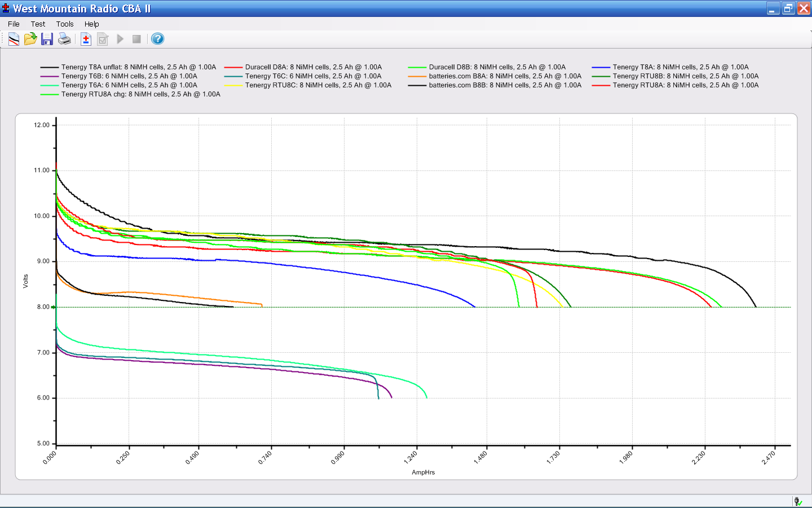Click the grayed-out checklist document icon
The image size is (812, 508).
coord(103,39)
